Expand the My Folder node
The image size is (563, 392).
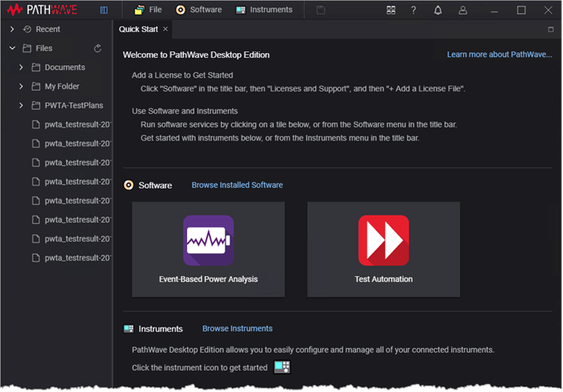point(21,86)
